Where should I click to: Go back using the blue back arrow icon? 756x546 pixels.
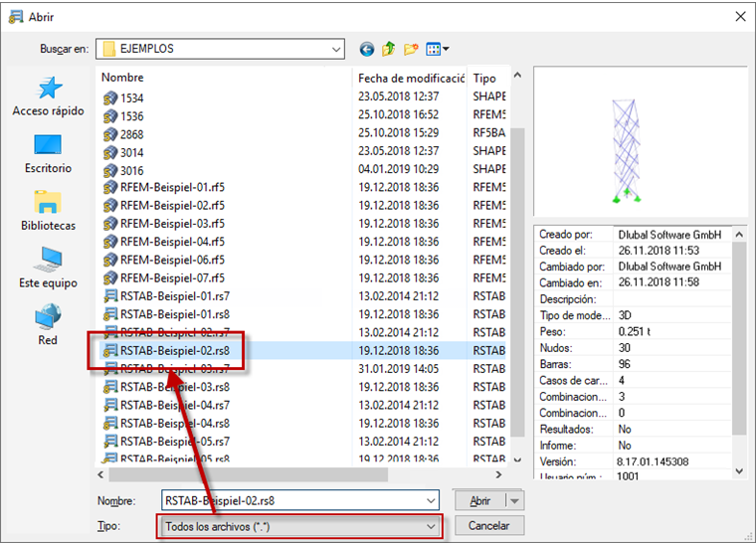[x=366, y=49]
